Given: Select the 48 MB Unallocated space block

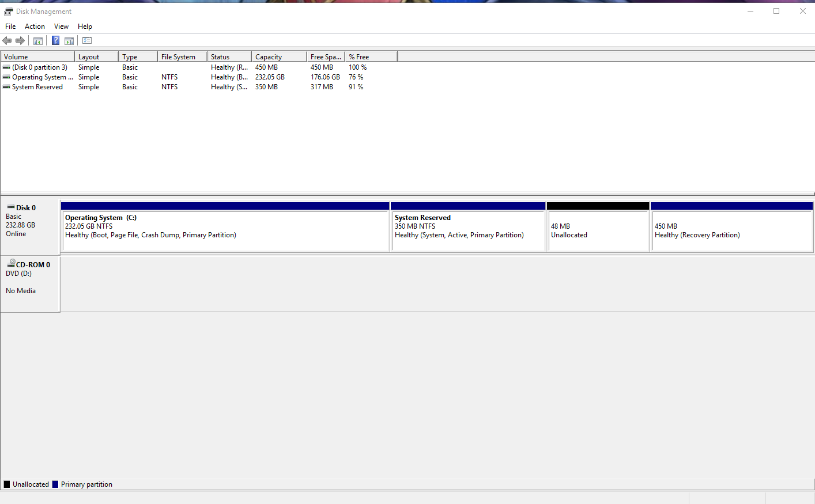Looking at the screenshot, I should (598, 227).
